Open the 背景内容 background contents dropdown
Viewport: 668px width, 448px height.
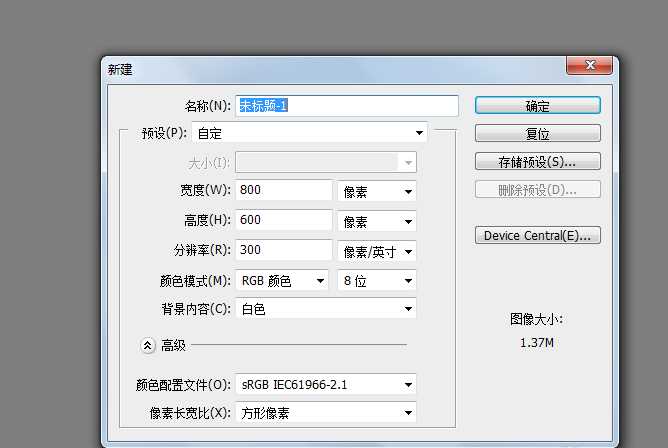coord(326,310)
